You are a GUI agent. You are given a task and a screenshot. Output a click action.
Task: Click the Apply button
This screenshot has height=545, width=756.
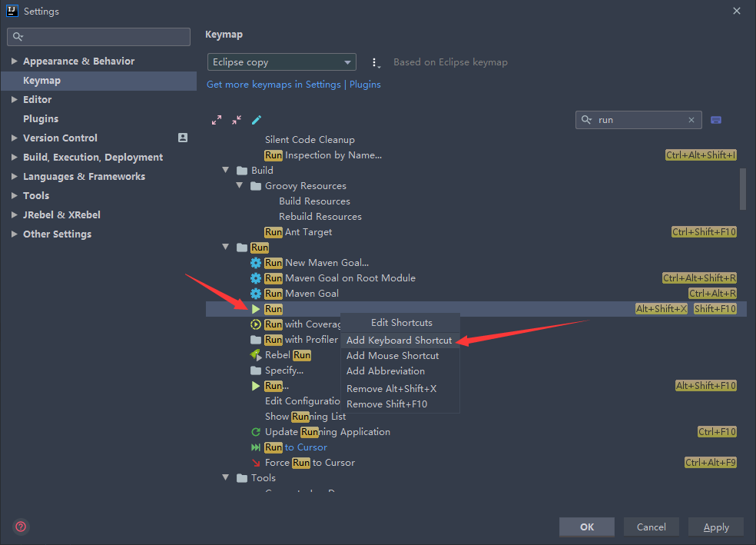pos(716,527)
